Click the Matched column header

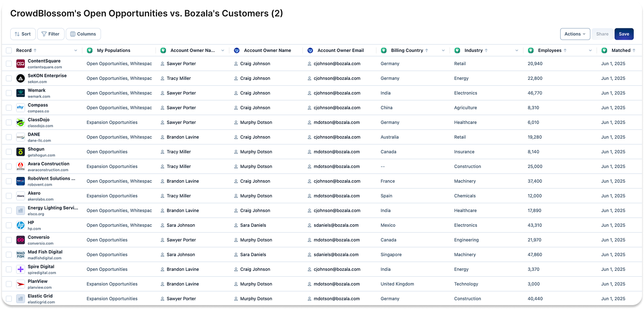click(x=621, y=50)
